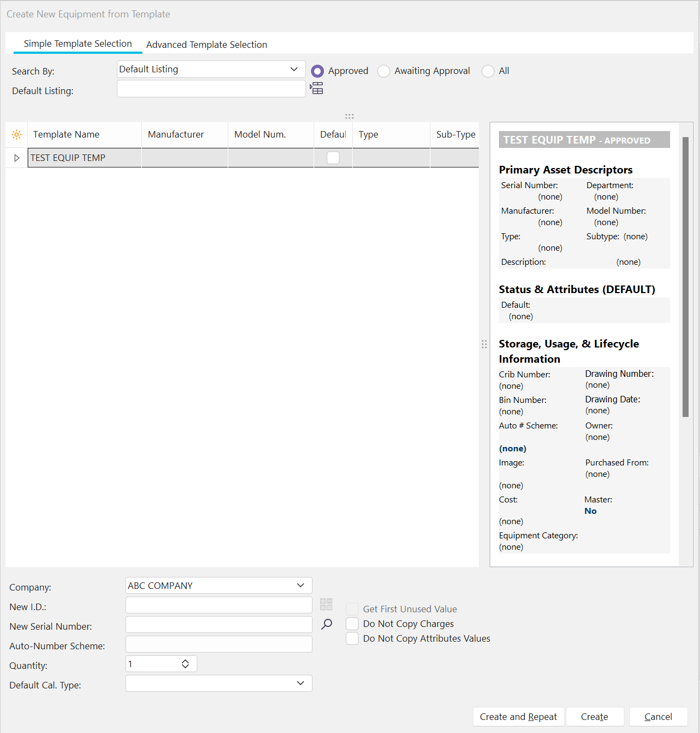Click the listing lookup icon beside Default Listing
The width and height of the screenshot is (700, 733).
(x=317, y=89)
